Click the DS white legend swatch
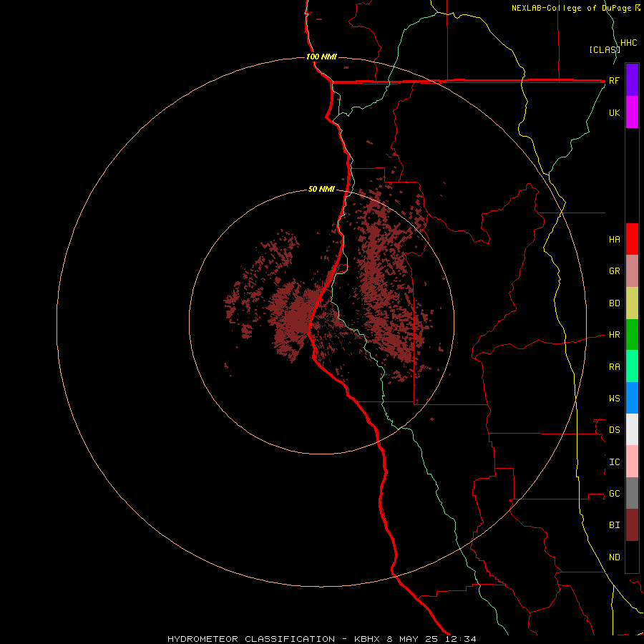The image size is (644, 644). [x=632, y=429]
